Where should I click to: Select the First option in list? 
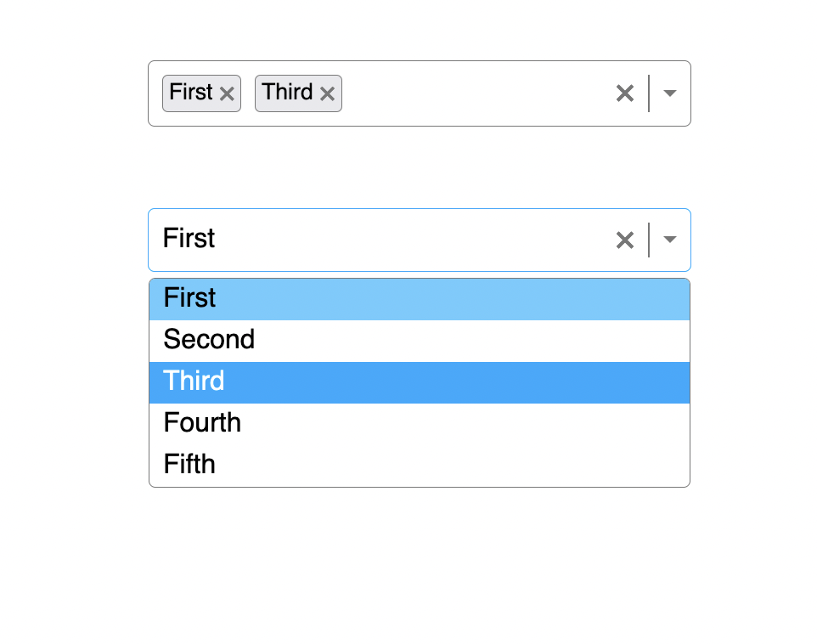[x=420, y=299]
